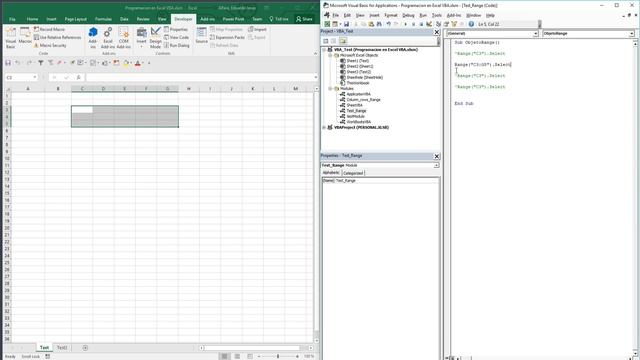Click Run Dialog in Controls group
This screenshot has width=640, height=360.
[x=177, y=45]
